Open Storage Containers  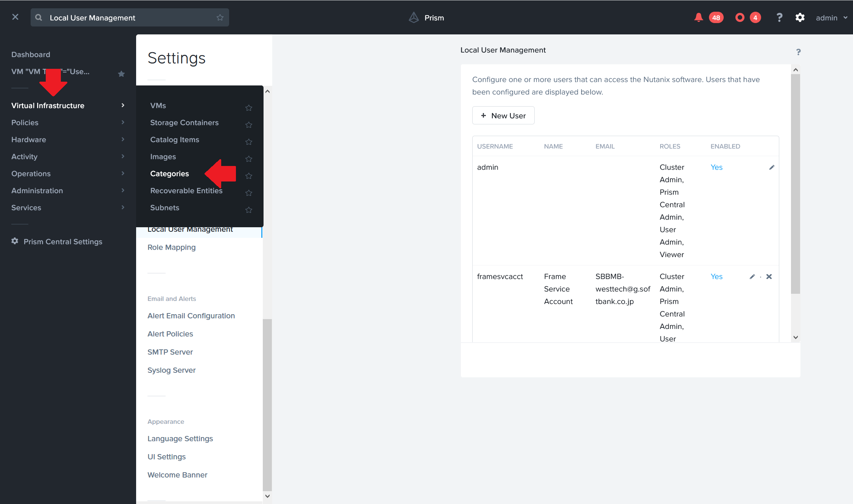click(x=184, y=123)
